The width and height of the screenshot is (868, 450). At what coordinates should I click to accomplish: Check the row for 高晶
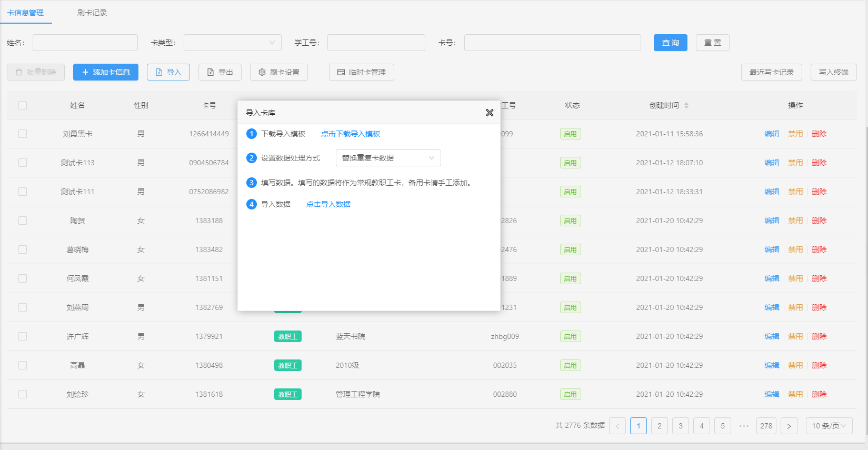23,365
